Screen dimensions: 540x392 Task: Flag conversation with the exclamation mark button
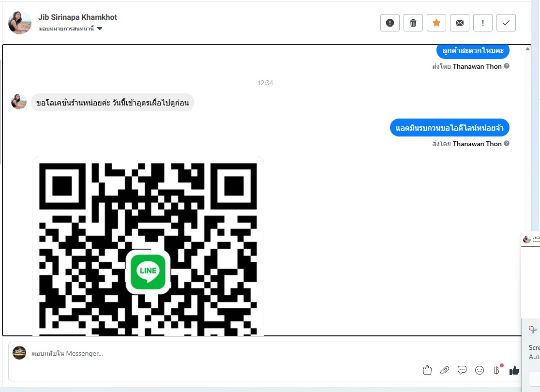coord(483,23)
